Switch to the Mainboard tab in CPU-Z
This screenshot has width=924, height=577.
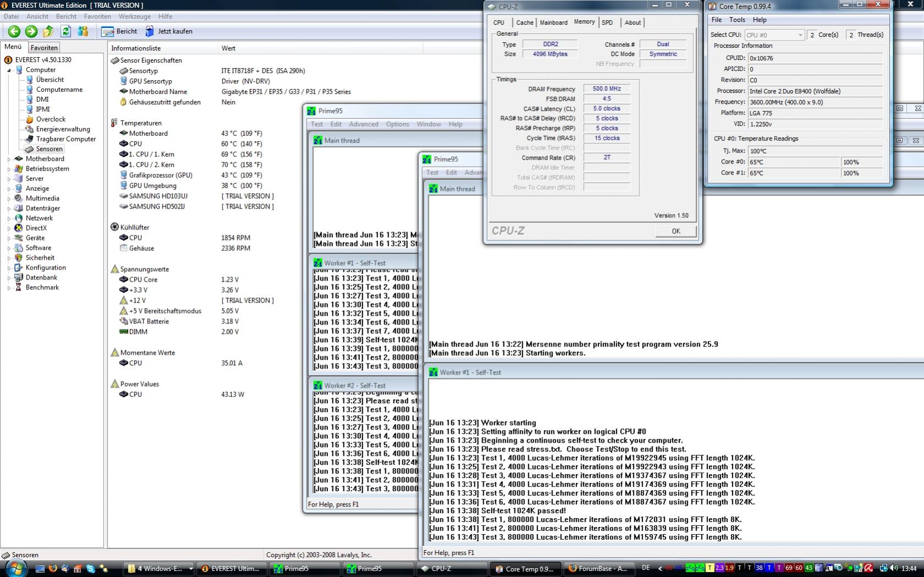click(x=554, y=23)
